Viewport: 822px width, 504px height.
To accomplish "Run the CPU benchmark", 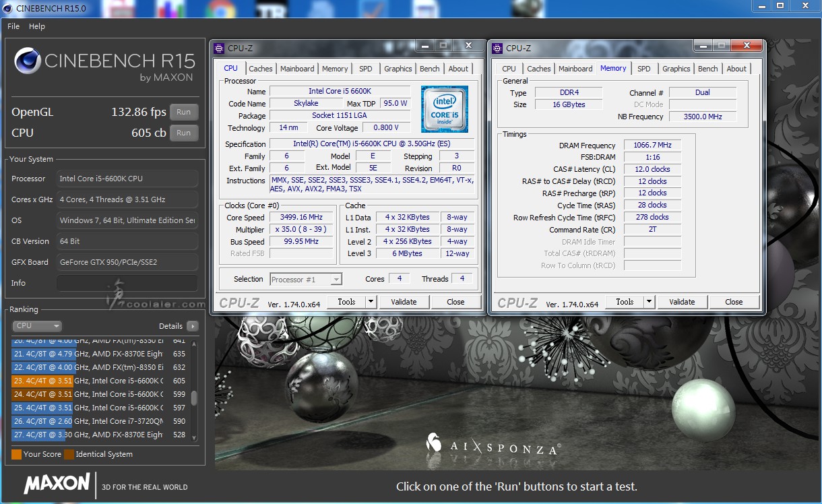I will [183, 133].
